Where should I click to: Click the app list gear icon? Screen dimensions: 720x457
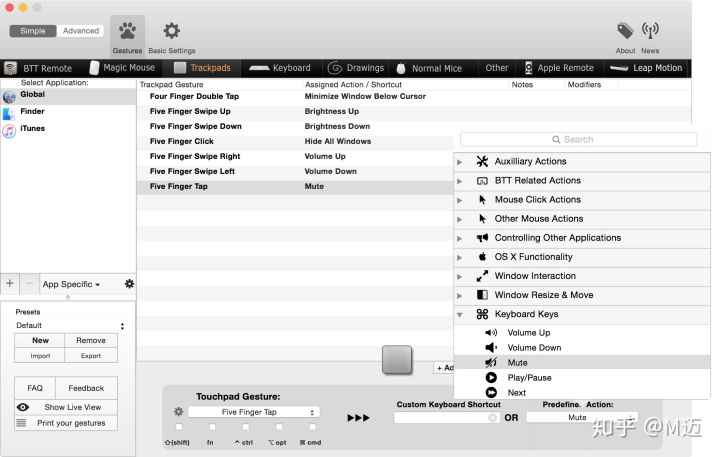click(129, 284)
